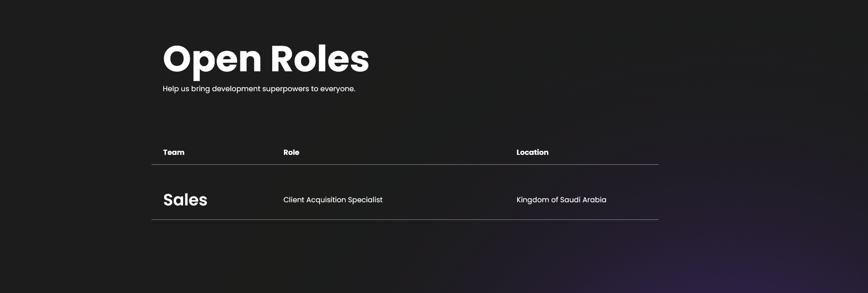
Task: Click the word "Help" starting the subtitle
Action: (x=170, y=89)
